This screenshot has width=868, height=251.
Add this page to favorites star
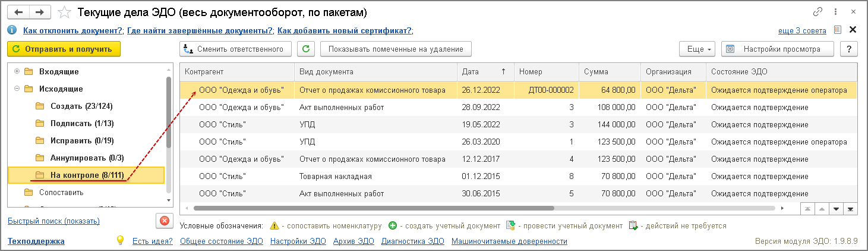tap(66, 12)
